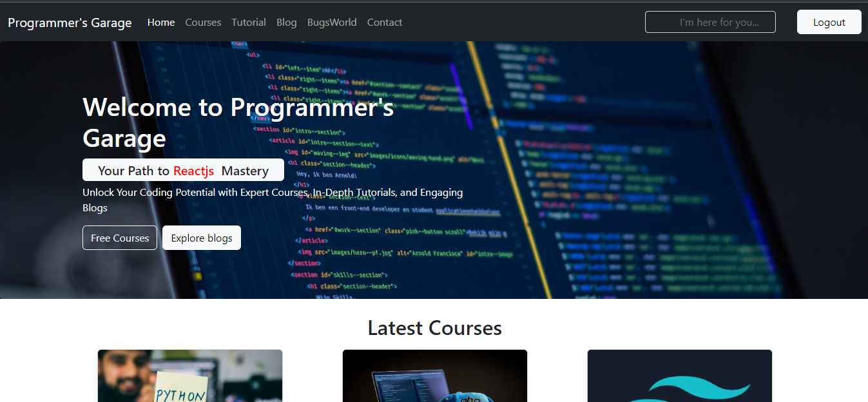
Task: Click the "Latest Courses" heading
Action: [434, 328]
